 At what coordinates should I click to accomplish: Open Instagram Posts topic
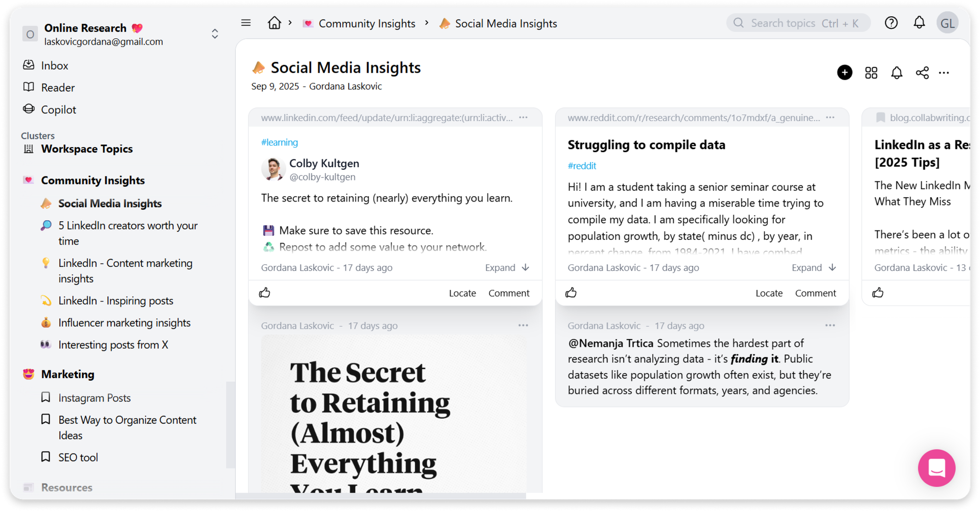point(95,398)
